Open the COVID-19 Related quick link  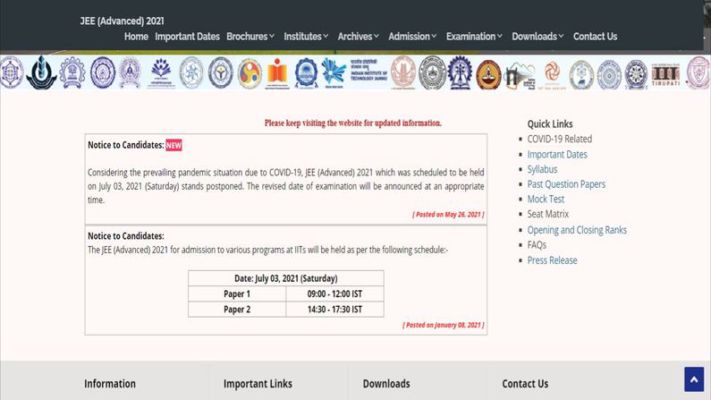pyautogui.click(x=560, y=139)
